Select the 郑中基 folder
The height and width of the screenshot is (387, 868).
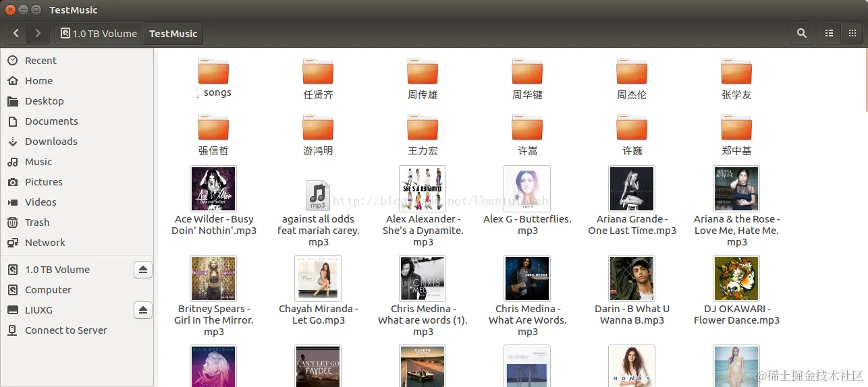(x=736, y=135)
